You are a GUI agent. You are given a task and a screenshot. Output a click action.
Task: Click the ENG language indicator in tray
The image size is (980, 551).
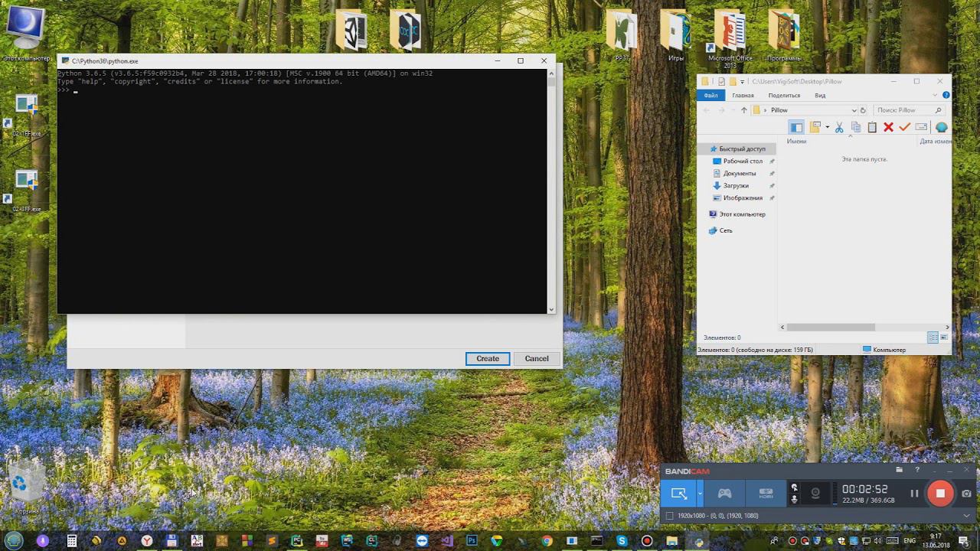[910, 541]
